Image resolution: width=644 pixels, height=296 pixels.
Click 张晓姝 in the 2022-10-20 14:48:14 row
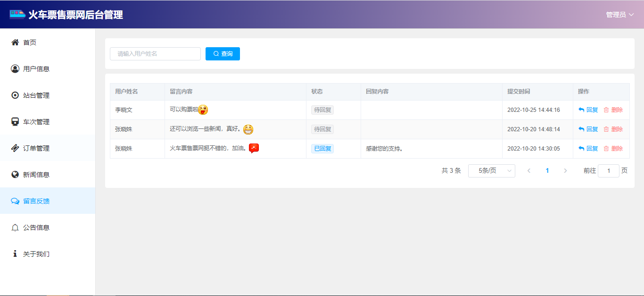point(124,129)
